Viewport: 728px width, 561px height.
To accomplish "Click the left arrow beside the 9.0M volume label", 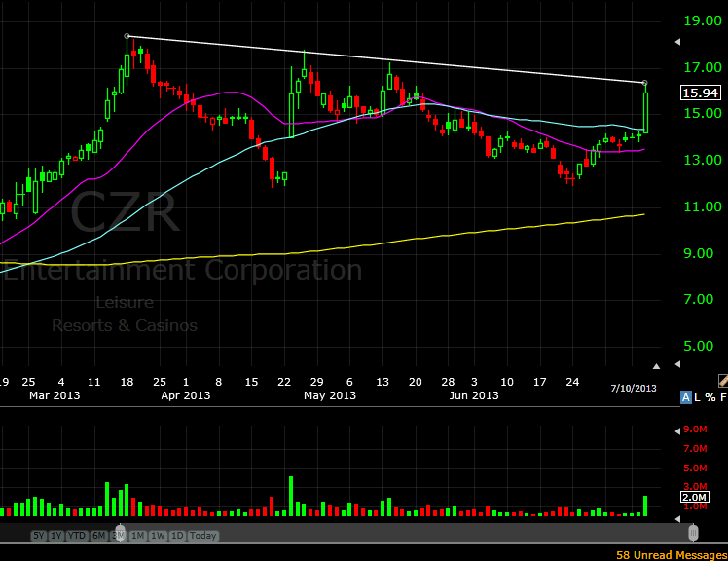I will tap(677, 431).
